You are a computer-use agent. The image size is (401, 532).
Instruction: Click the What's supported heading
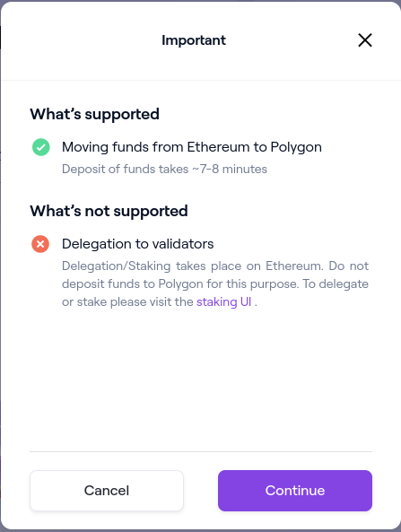coord(95,114)
